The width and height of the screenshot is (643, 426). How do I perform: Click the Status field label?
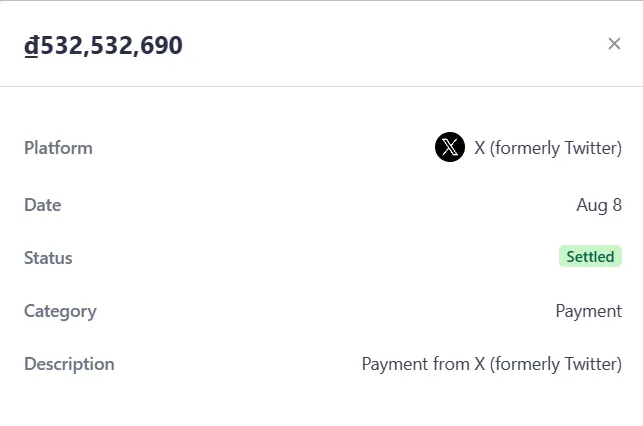(48, 258)
